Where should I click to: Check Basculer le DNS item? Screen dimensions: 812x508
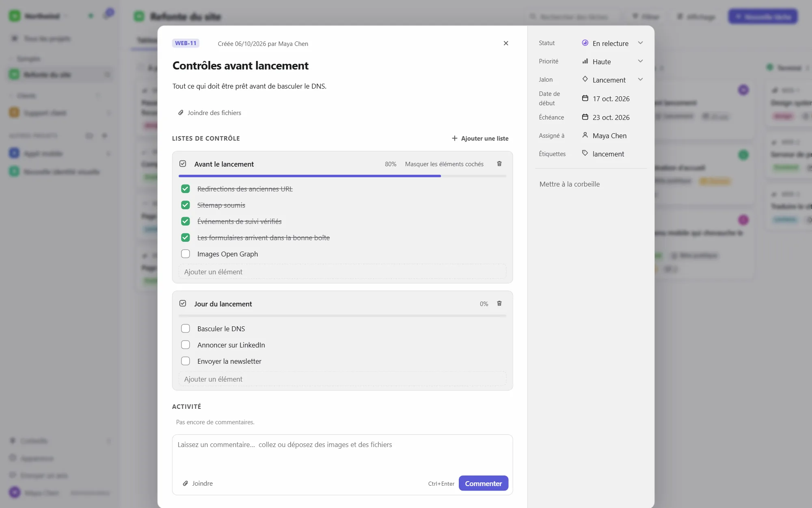(x=186, y=328)
